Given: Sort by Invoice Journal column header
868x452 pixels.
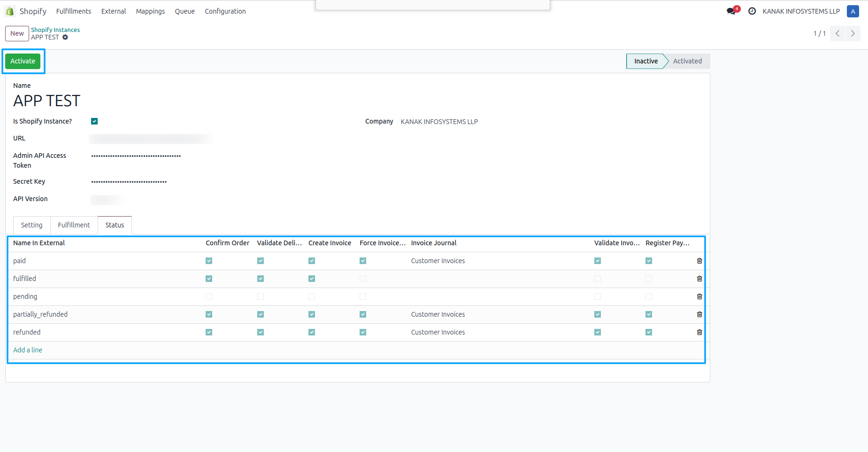Looking at the screenshot, I should [x=434, y=243].
